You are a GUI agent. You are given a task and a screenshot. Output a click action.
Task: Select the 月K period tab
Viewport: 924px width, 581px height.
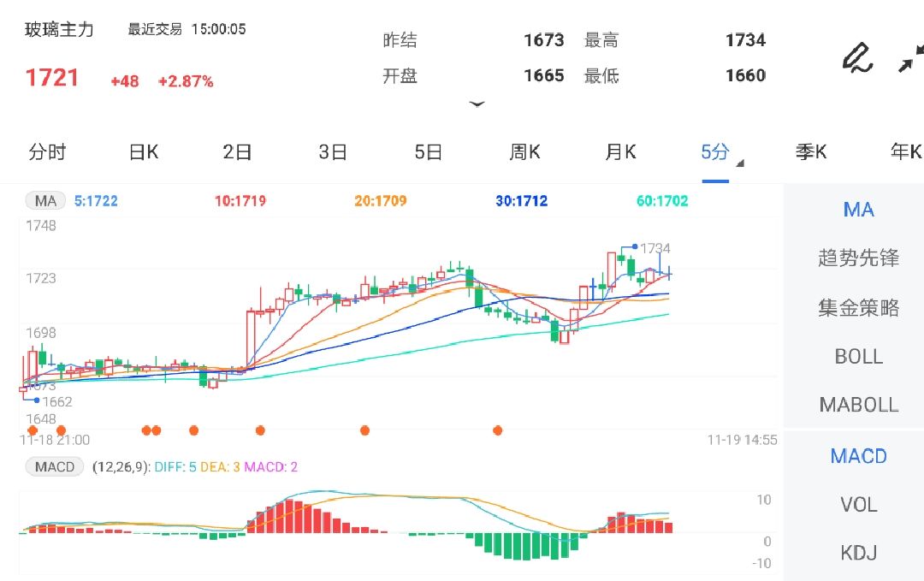click(619, 151)
